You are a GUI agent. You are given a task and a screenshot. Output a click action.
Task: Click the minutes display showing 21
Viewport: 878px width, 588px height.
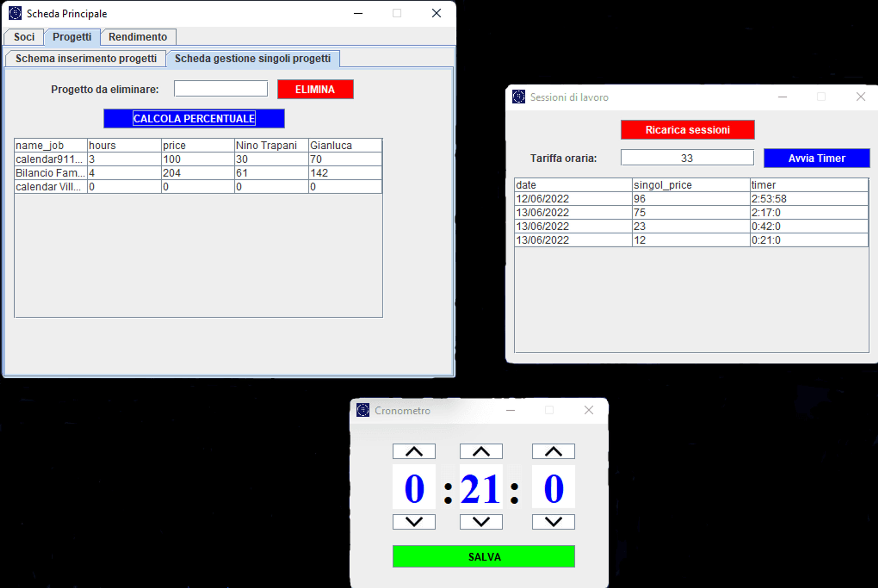(481, 487)
